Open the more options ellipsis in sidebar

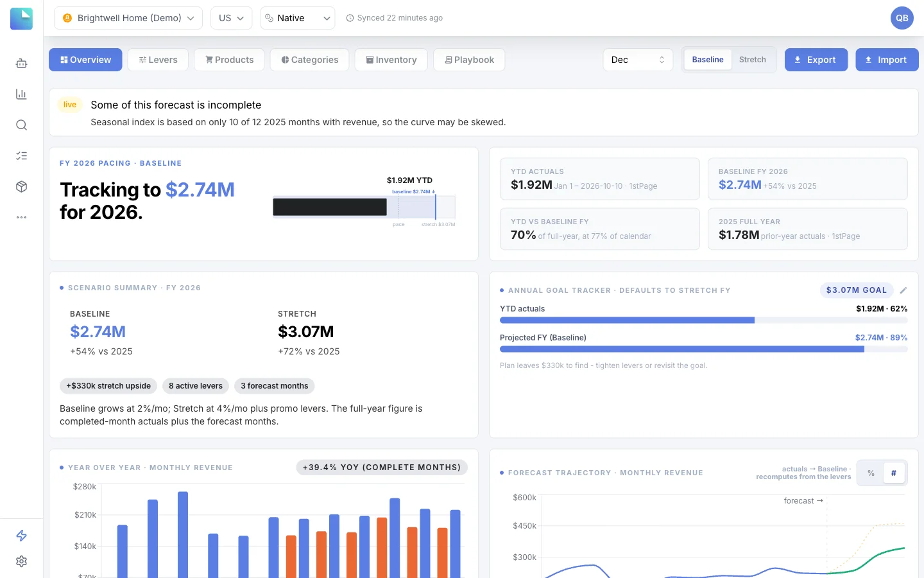click(x=21, y=218)
